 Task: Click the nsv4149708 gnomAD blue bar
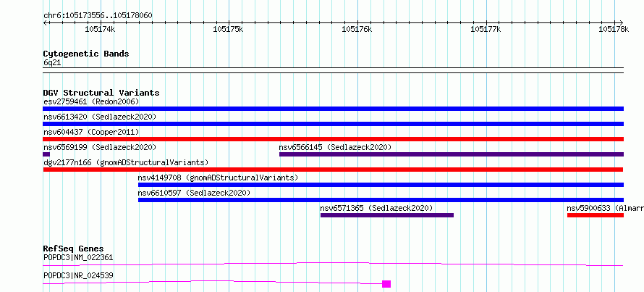pos(381,185)
